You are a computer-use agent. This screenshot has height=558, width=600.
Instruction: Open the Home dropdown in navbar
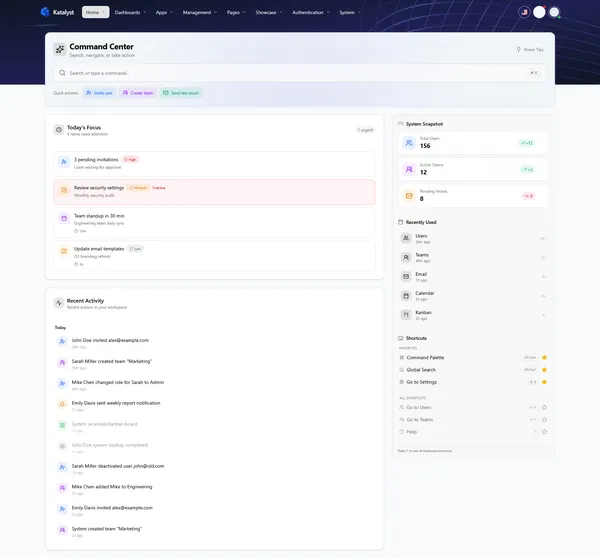click(95, 12)
